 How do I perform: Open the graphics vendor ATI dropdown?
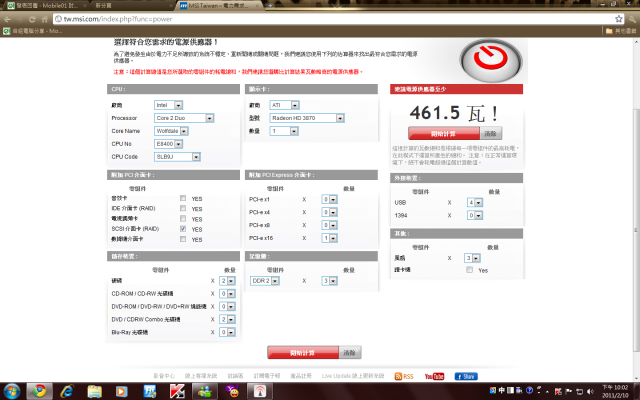284,105
